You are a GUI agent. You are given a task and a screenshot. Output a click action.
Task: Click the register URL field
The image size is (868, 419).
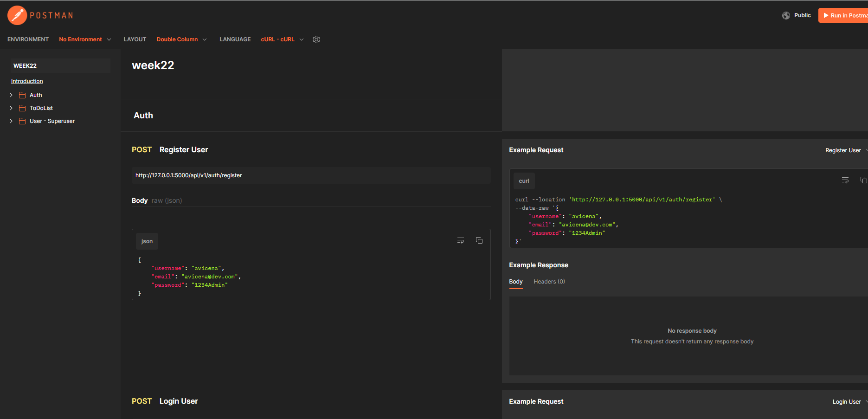click(311, 175)
